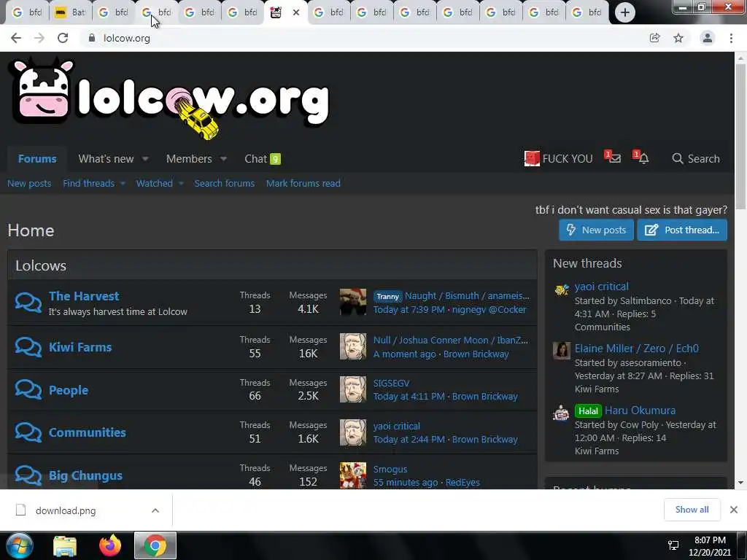747x560 pixels.
Task: Open the Chrome profile avatar icon
Action: (708, 38)
